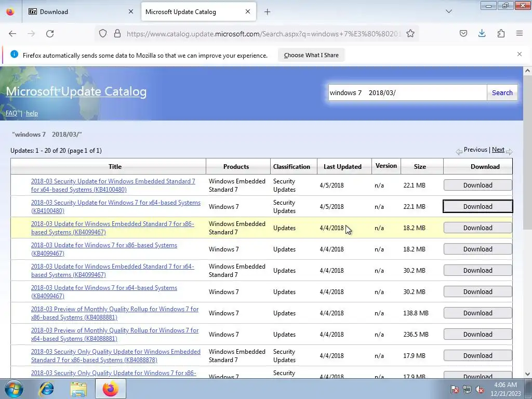The image size is (532, 399).
Task: Open KB4100480 Security Update Windows 7 x64 link
Action: tap(116, 207)
